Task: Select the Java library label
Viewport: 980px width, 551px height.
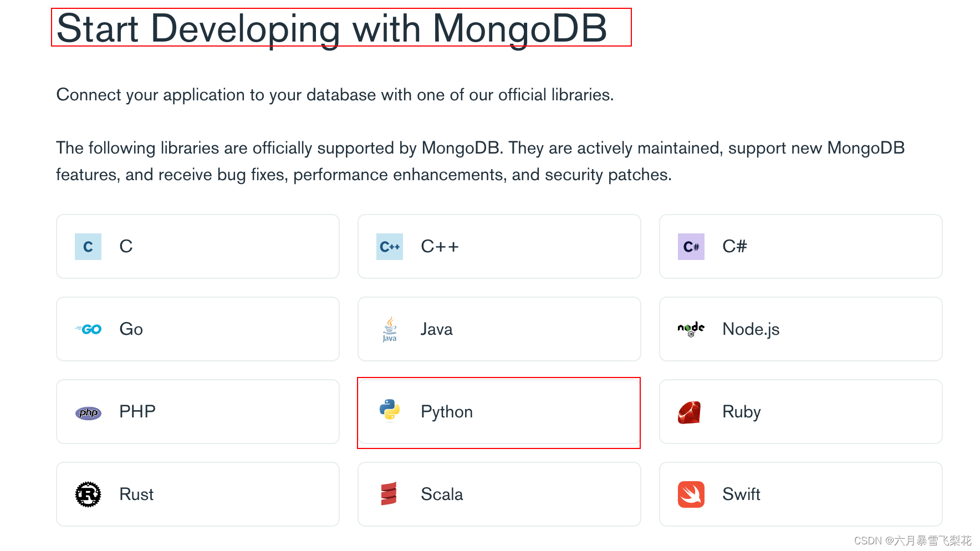Action: tap(437, 329)
